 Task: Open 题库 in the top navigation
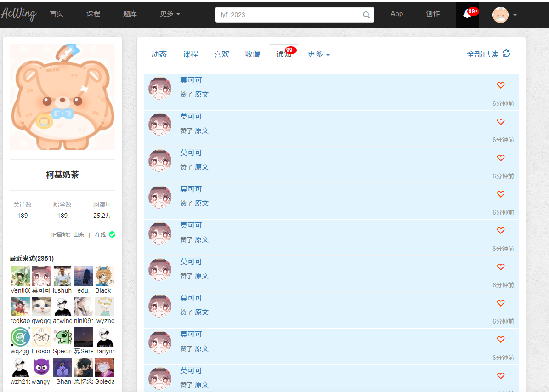(x=130, y=14)
